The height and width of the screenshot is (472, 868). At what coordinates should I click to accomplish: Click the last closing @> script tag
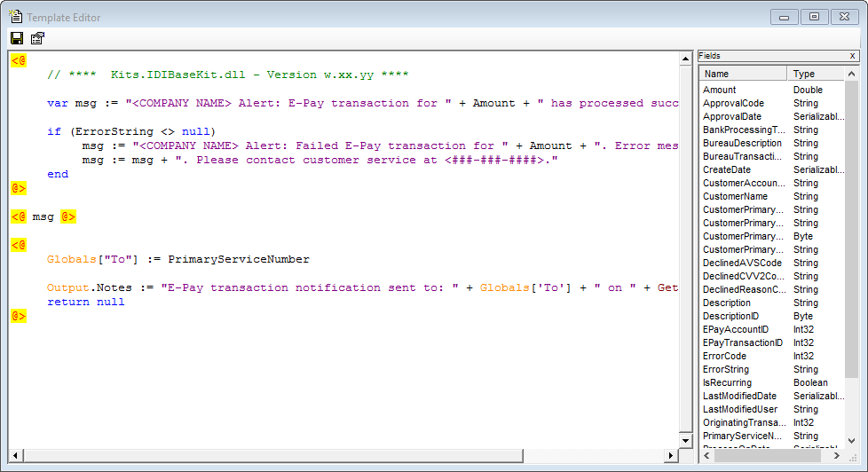point(19,316)
